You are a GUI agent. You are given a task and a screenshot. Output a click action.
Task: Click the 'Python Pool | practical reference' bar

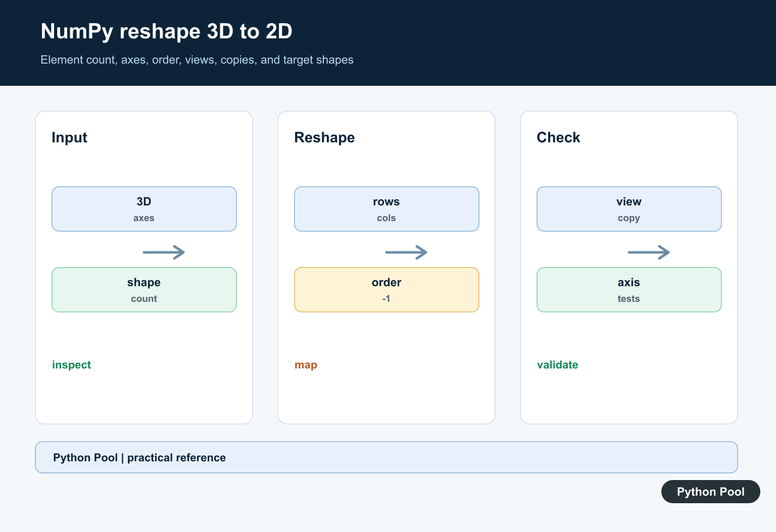coord(386,457)
